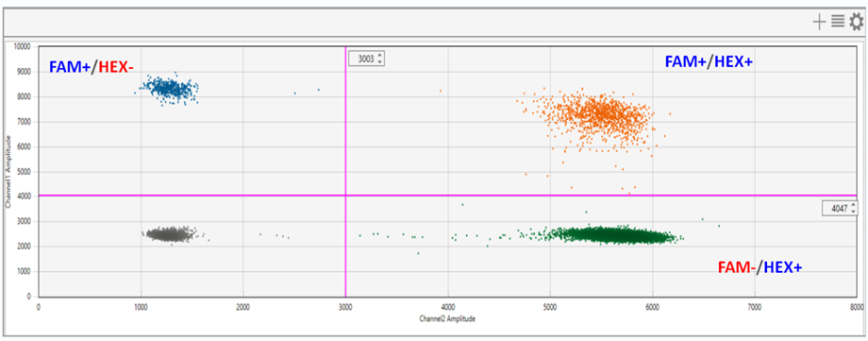Screen dimensions: 868x341
Task: Click the orange double-positive droplet cluster
Action: pos(601,115)
